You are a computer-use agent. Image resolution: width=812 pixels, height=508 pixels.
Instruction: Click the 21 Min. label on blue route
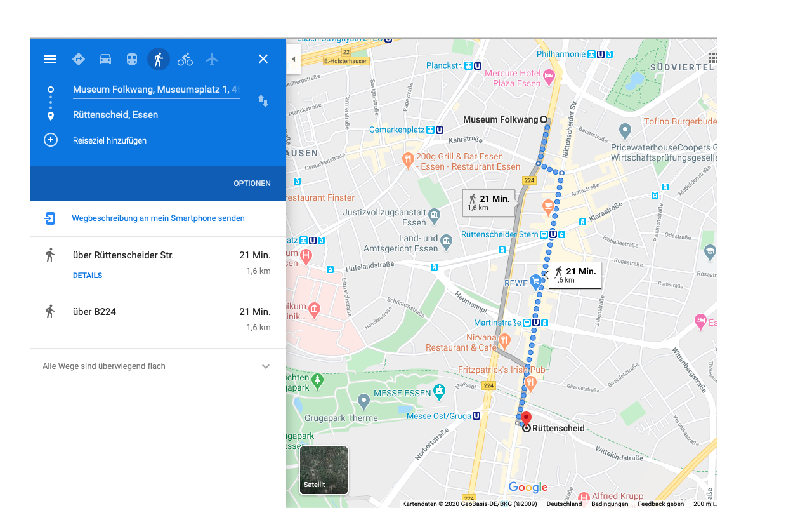(x=575, y=275)
